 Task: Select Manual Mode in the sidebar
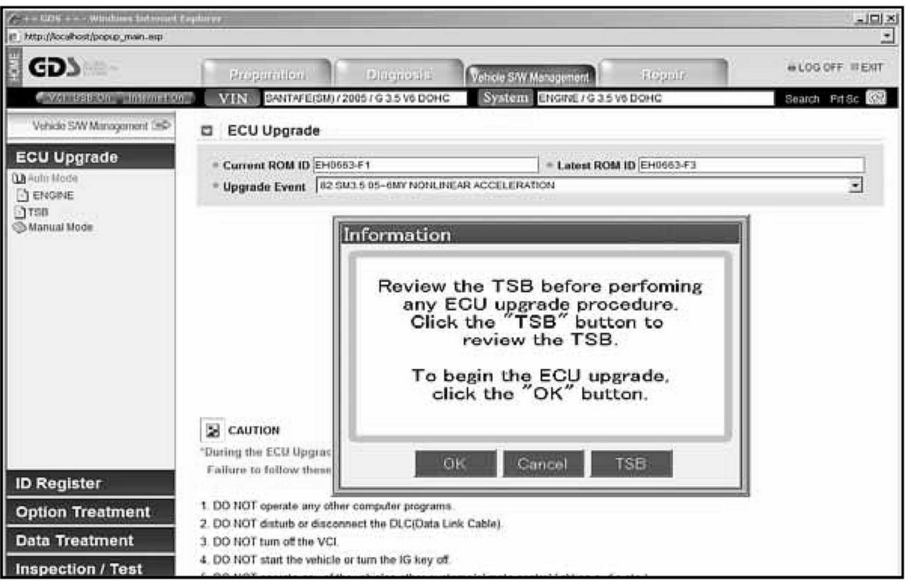click(60, 227)
